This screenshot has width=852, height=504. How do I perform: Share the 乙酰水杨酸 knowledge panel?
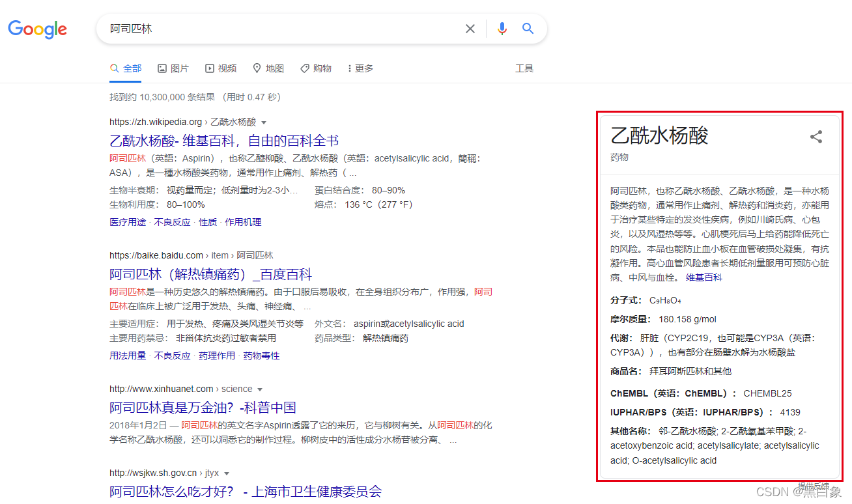pyautogui.click(x=816, y=137)
